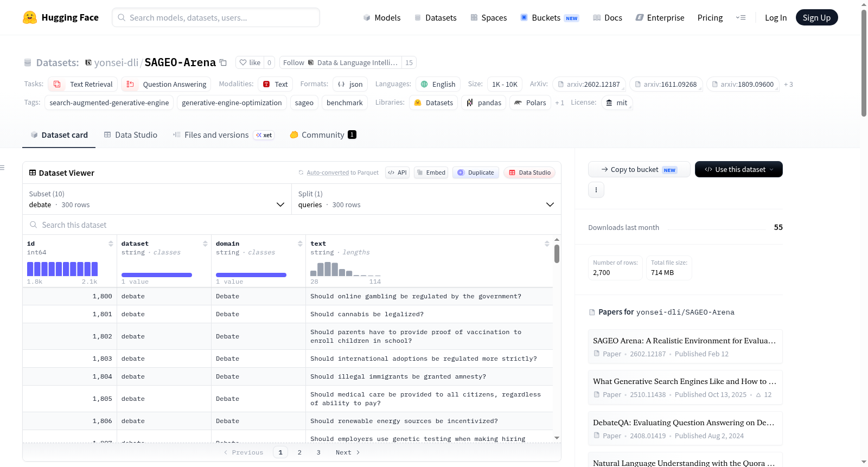868x467 pixels.
Task: Select the json format tag
Action: pyautogui.click(x=350, y=84)
